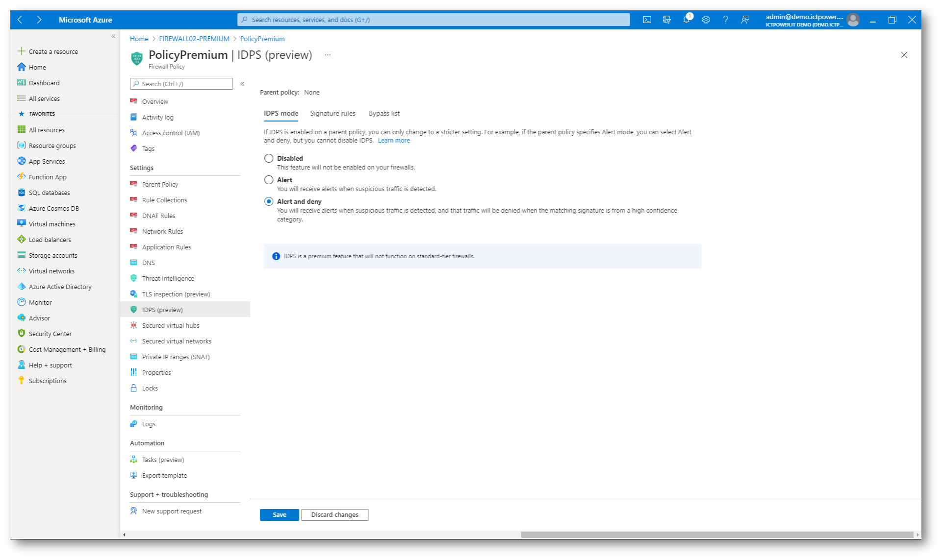Go to Home in left sidebar
The width and height of the screenshot is (942, 560).
point(37,67)
